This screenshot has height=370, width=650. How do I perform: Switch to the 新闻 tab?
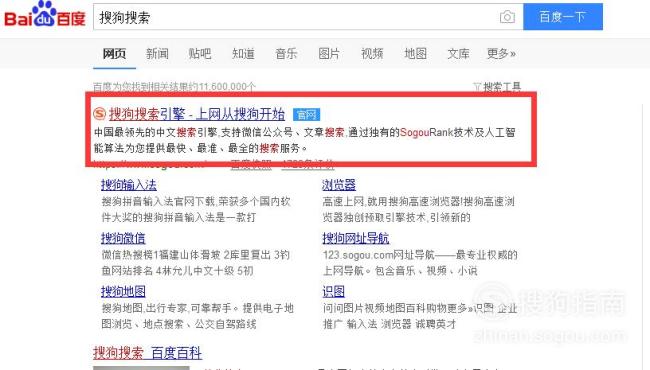tap(157, 54)
